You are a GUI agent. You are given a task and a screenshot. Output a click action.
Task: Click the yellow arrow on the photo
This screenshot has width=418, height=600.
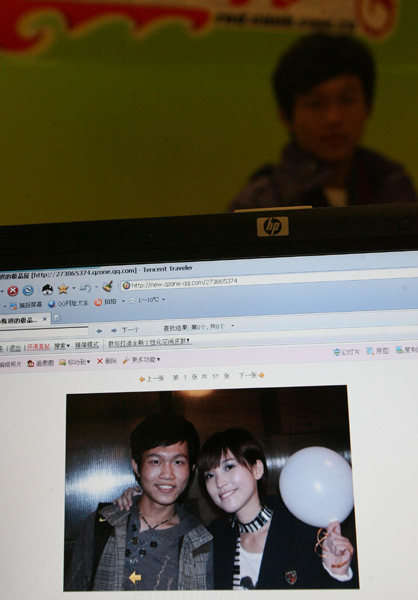[135, 577]
